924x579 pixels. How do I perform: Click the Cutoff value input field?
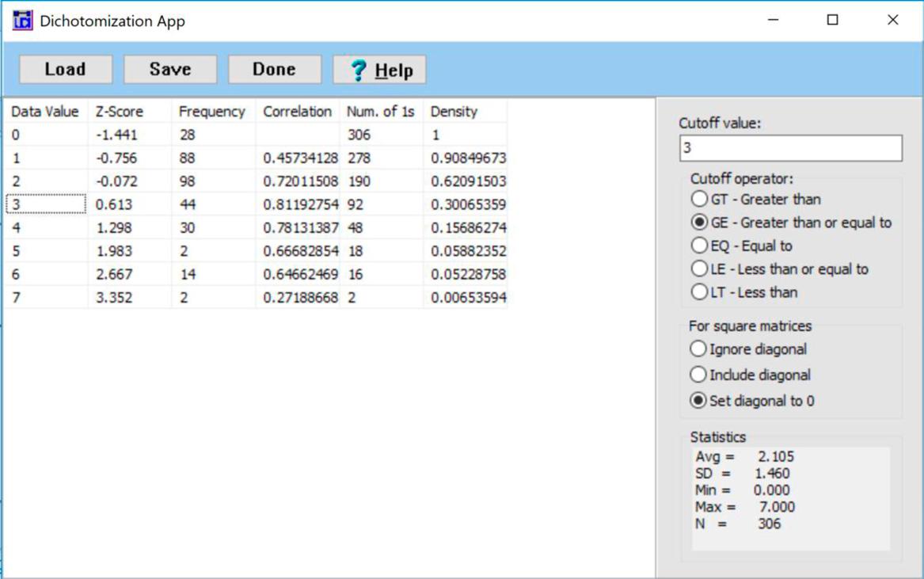click(789, 148)
